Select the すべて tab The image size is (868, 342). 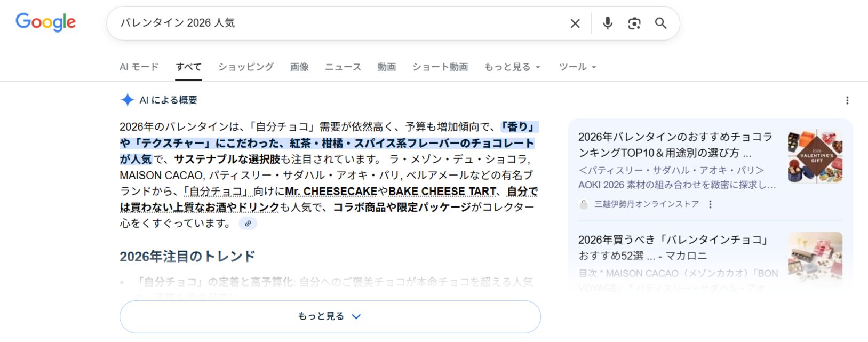coord(188,67)
